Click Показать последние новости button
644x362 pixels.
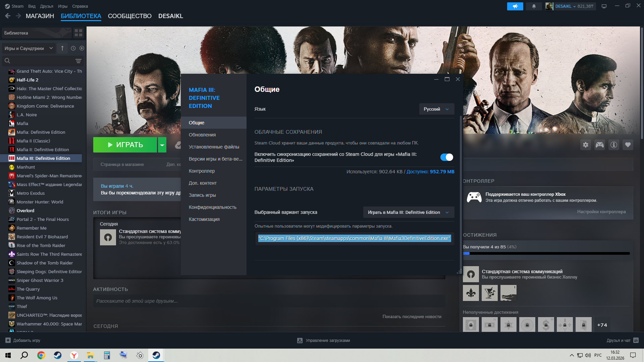tap(412, 317)
